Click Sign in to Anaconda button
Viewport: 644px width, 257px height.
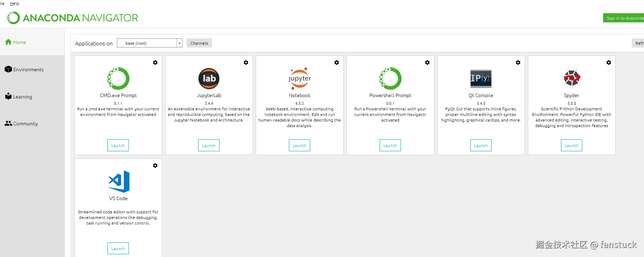(624, 18)
